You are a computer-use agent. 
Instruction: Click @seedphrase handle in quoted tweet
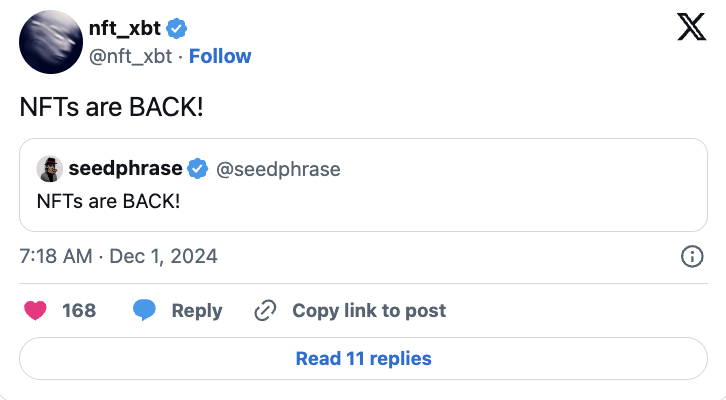278,169
